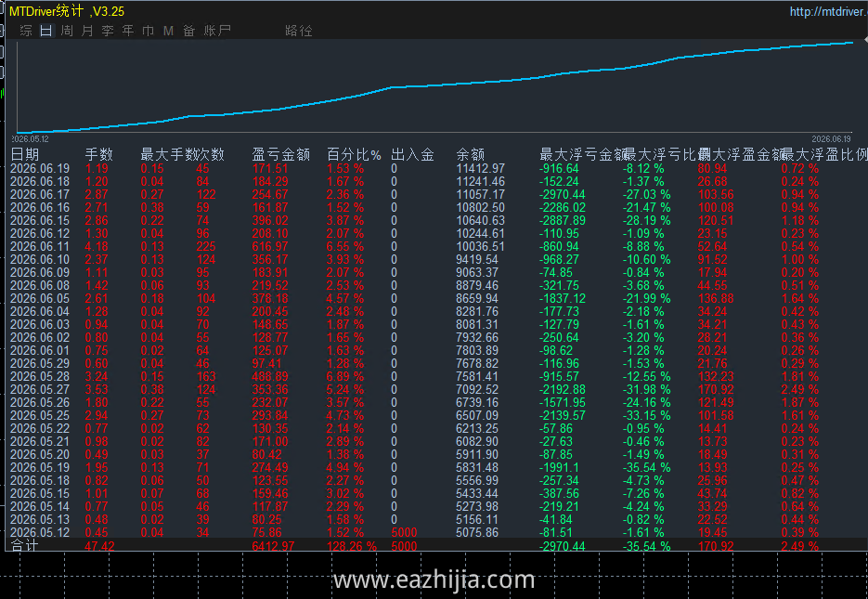This screenshot has height=599, width=868.
Task: Click lots value 4.18
Action: tap(97, 246)
